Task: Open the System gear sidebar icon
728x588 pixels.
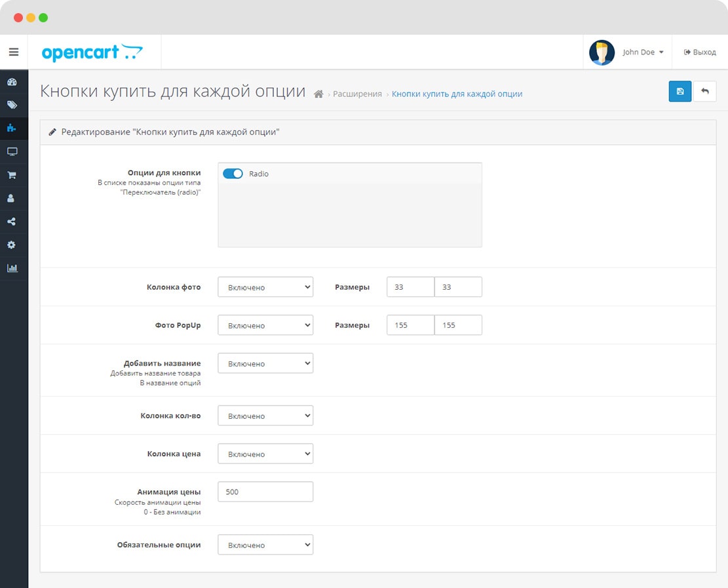Action: pyautogui.click(x=12, y=245)
